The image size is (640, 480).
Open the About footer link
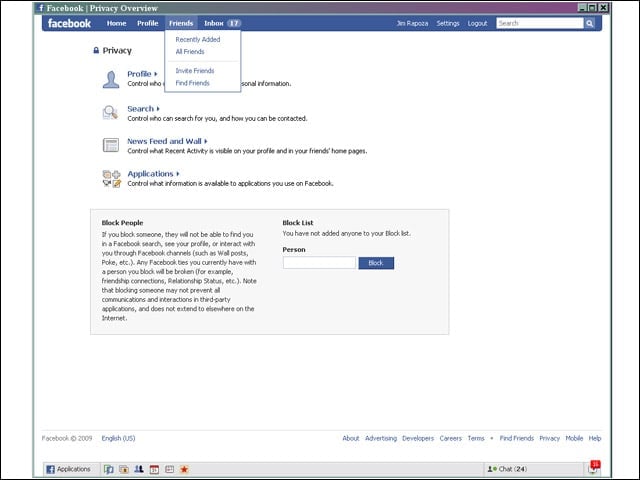(x=351, y=438)
